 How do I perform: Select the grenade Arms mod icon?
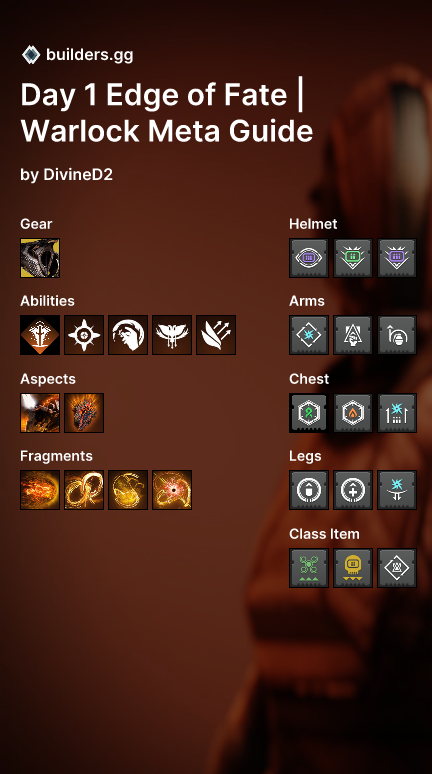click(x=397, y=335)
